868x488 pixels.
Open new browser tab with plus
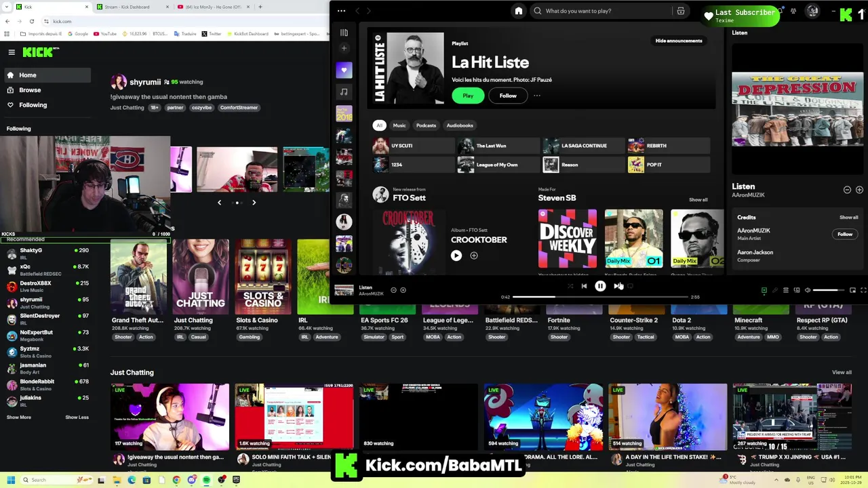pyautogui.click(x=260, y=7)
